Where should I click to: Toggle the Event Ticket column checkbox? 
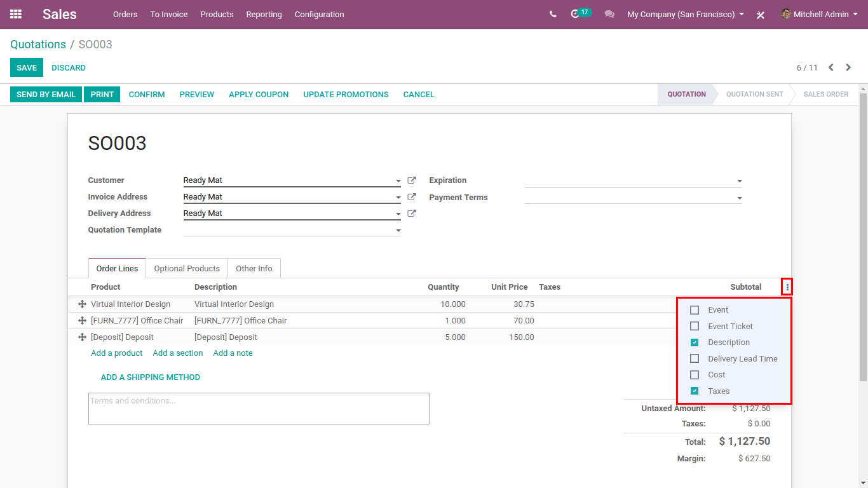695,326
